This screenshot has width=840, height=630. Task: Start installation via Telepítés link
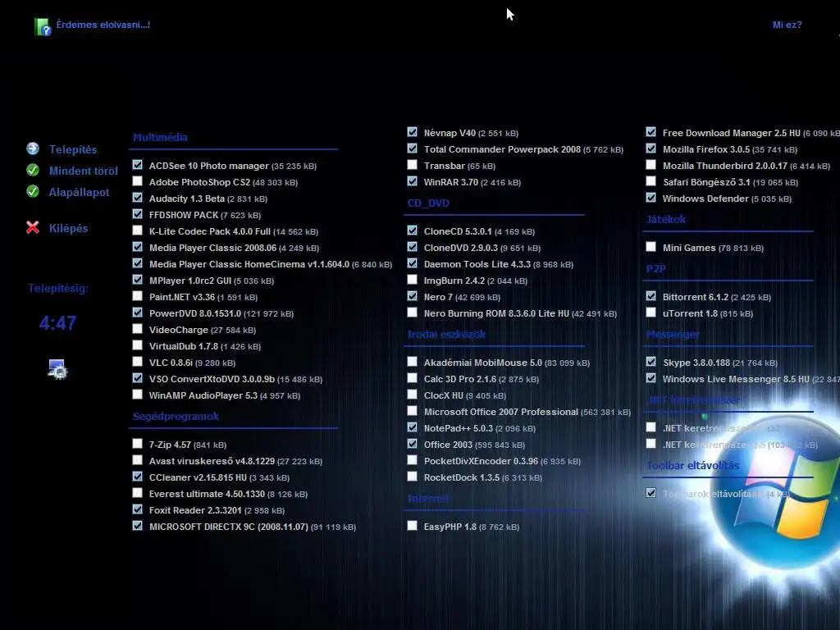73,149
